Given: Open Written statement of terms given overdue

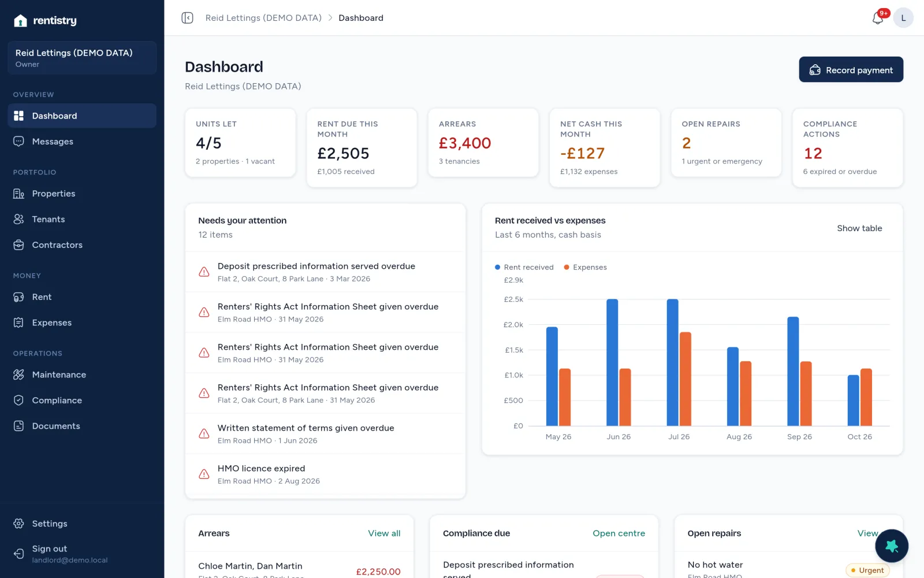Looking at the screenshot, I should point(325,433).
